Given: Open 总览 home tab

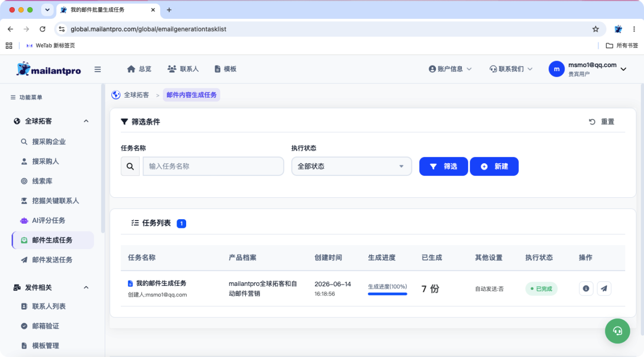Looking at the screenshot, I should (x=139, y=69).
